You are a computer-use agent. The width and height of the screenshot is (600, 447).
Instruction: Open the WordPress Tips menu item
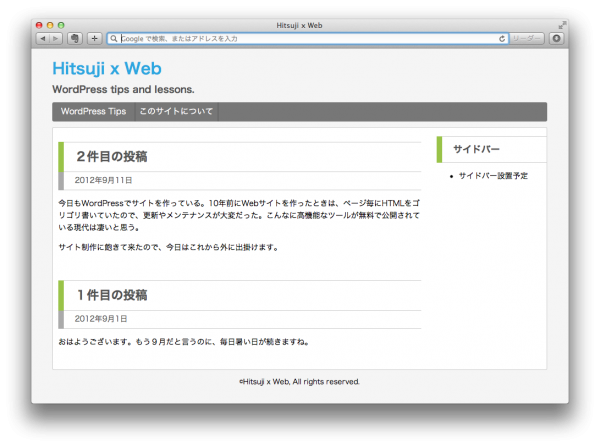(93, 111)
